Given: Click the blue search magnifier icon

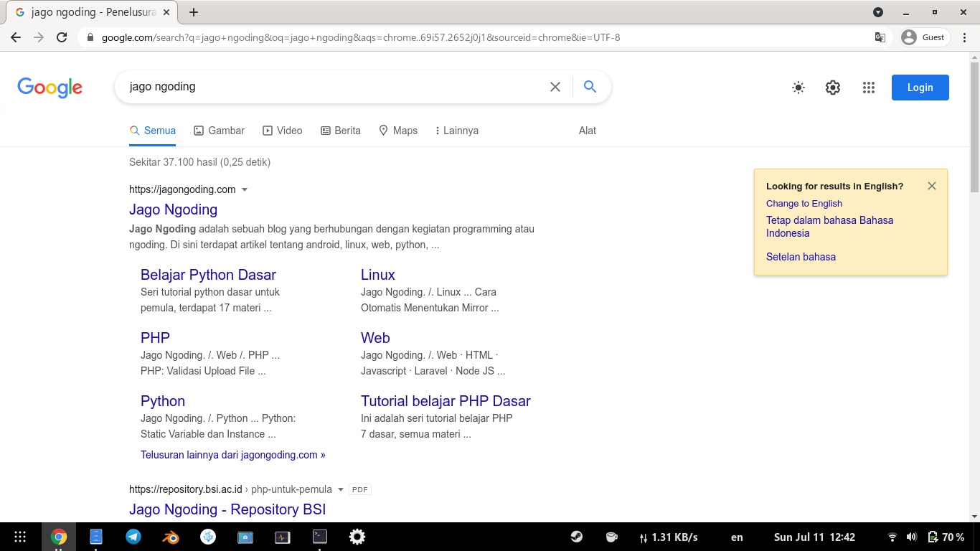Looking at the screenshot, I should 590,87.
